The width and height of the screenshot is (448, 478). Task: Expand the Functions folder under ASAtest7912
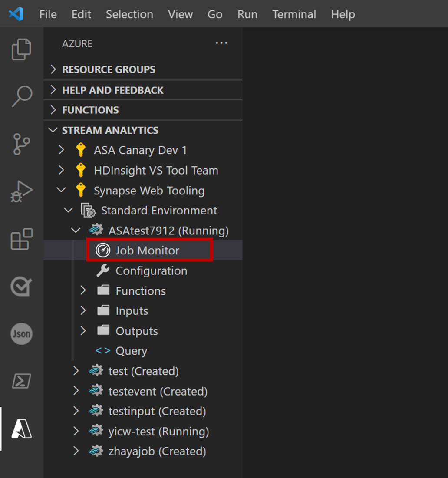tap(83, 291)
